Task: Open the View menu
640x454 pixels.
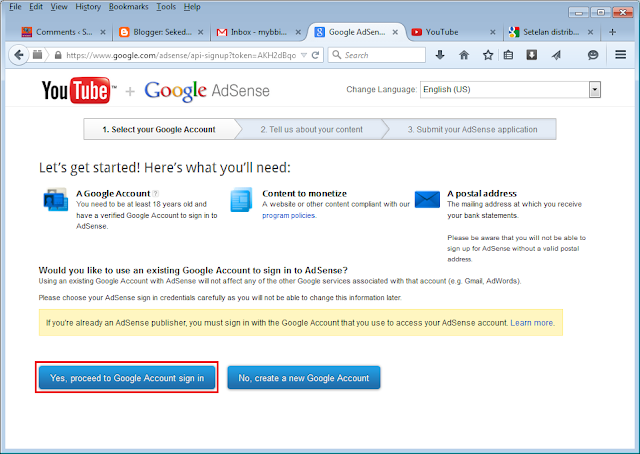Action: (59, 7)
